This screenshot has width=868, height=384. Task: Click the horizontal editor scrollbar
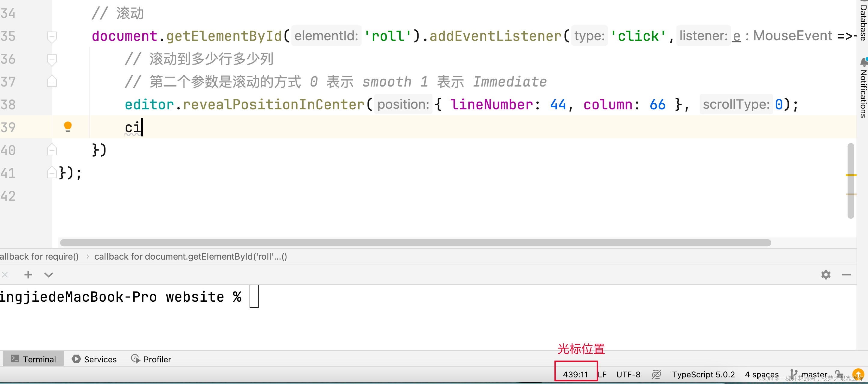[414, 242]
